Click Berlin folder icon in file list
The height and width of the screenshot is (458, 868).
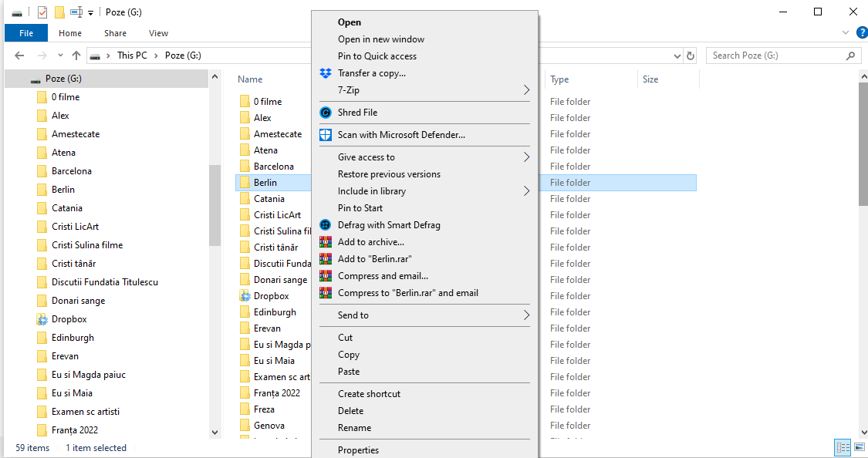[x=245, y=183]
